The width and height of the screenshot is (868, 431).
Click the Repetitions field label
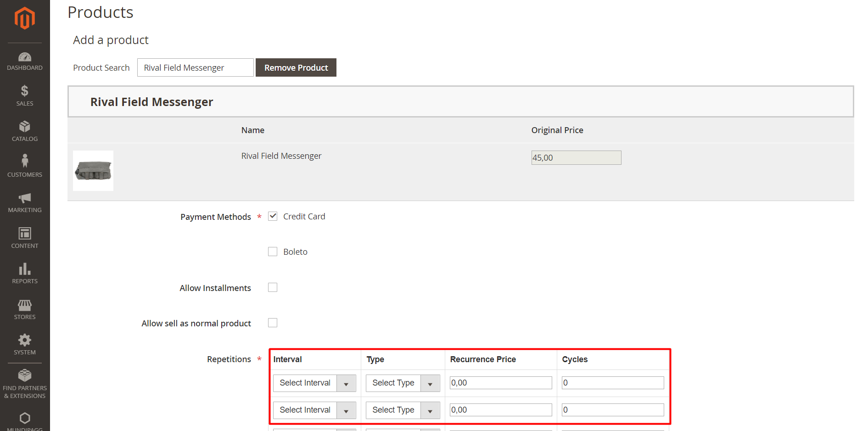(229, 359)
